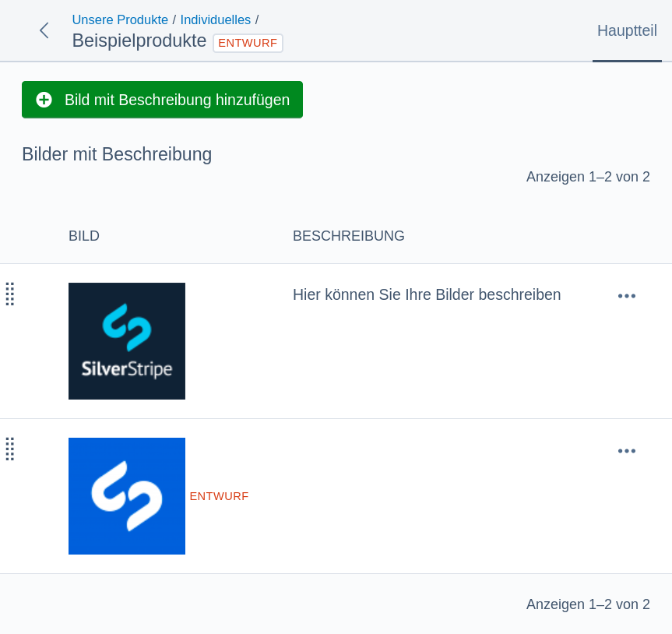
Task: Click the BESCHREIBUNG column header
Action: 348,236
